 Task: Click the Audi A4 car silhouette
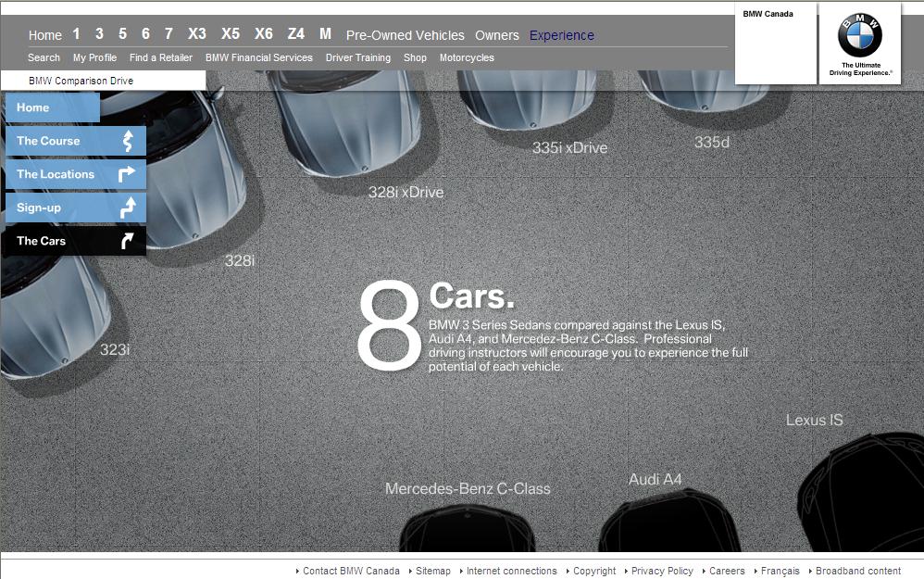point(668,522)
